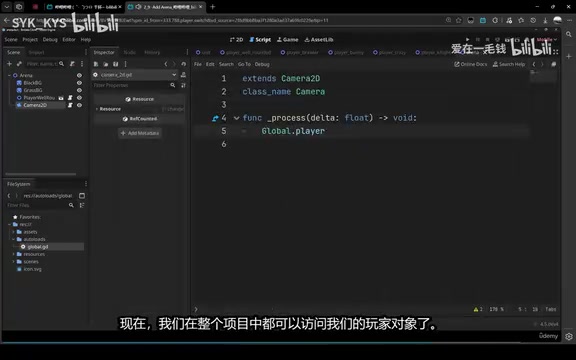Click Add Metadata button
This screenshot has width=576, height=360.
(140, 133)
